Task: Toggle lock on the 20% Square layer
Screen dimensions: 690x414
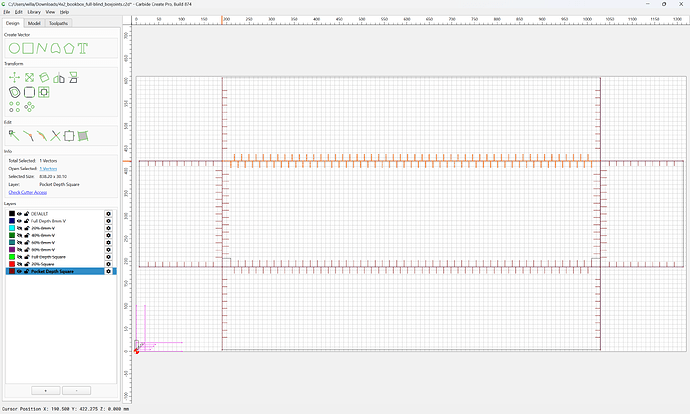Action: point(26,264)
